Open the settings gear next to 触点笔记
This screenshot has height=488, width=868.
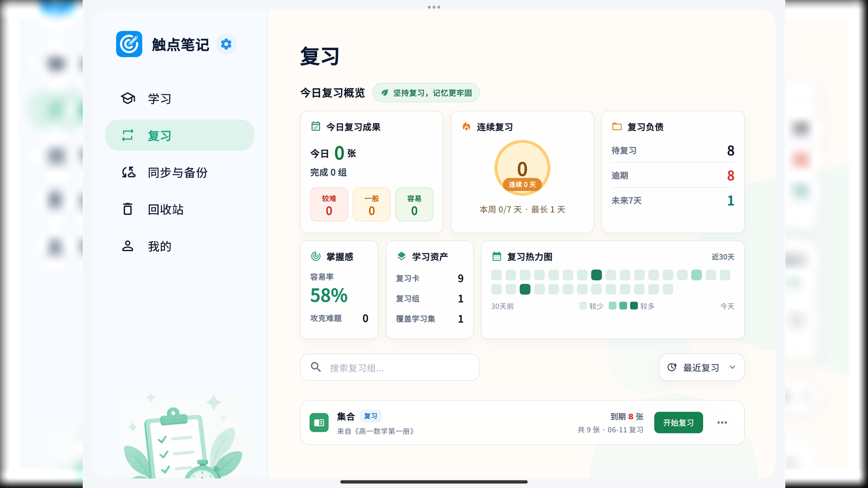click(x=226, y=44)
